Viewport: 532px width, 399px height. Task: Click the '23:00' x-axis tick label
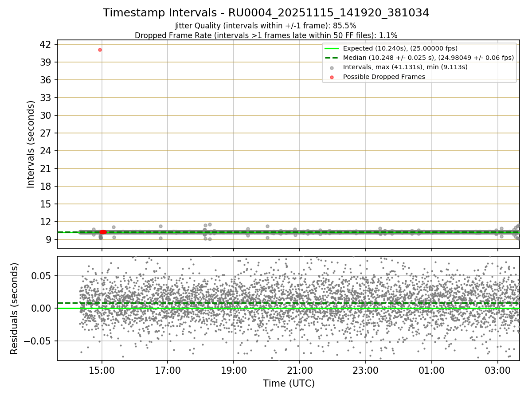pyautogui.click(x=365, y=370)
